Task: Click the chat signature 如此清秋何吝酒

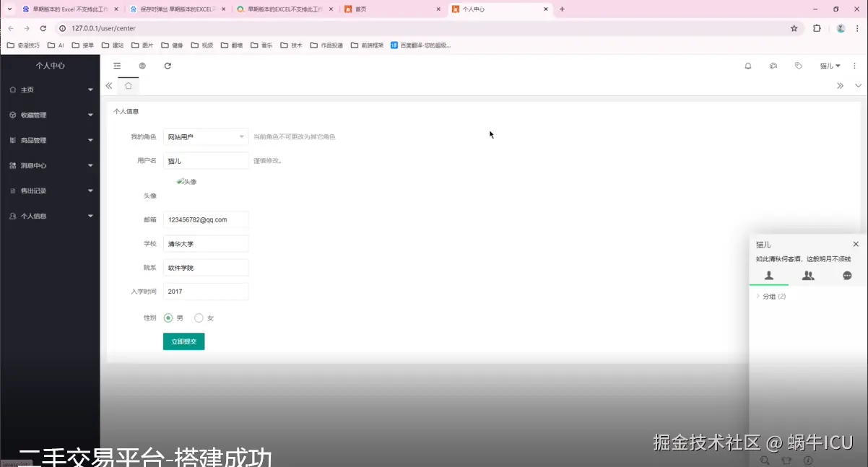Action: click(x=803, y=259)
